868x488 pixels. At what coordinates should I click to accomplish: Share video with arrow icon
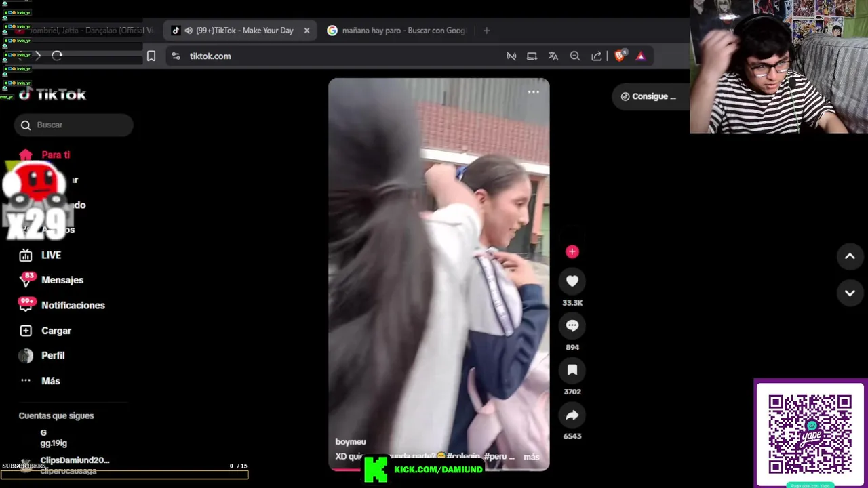point(572,415)
